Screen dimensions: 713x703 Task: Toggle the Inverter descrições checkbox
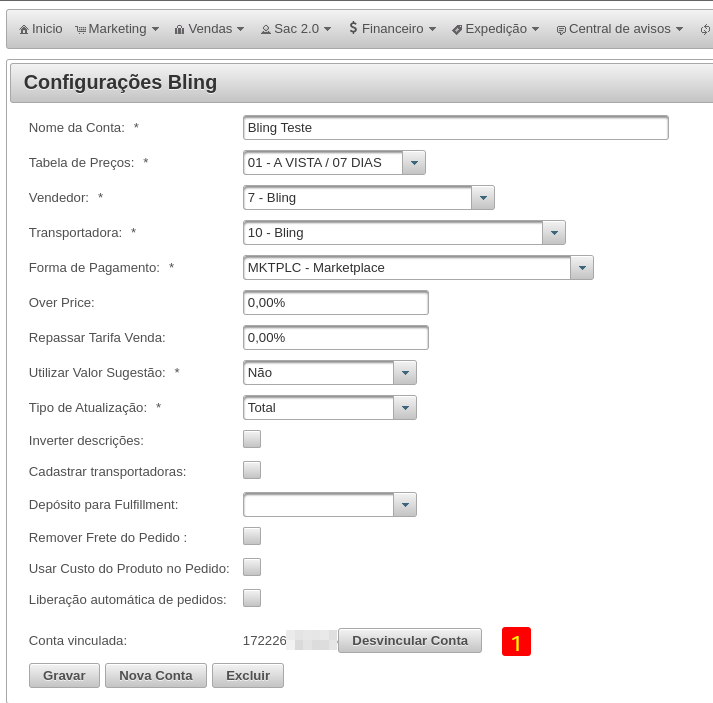pos(252,439)
